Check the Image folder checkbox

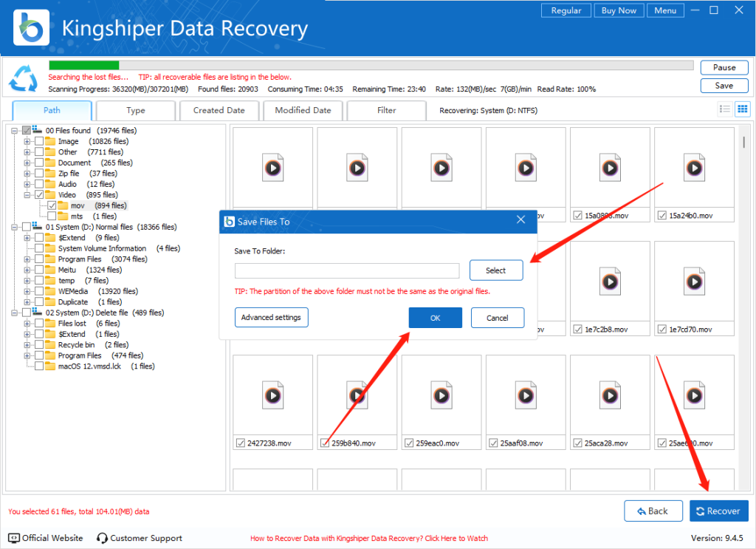(39, 141)
